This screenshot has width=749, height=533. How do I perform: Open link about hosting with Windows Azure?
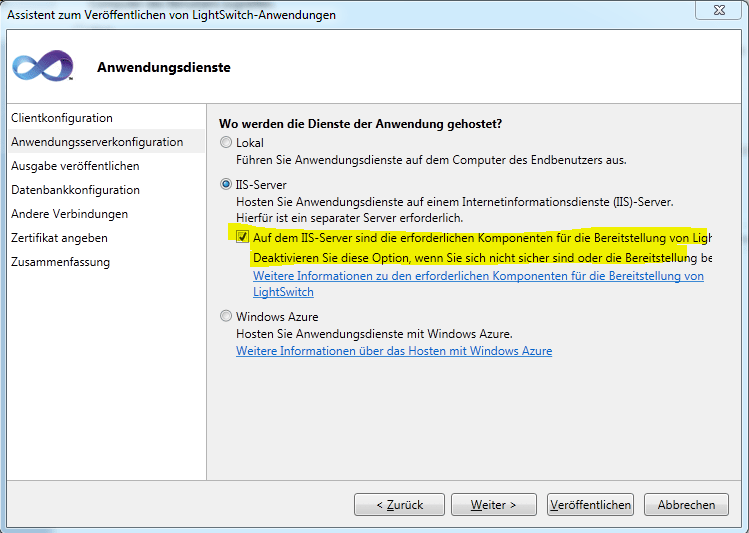tap(394, 351)
